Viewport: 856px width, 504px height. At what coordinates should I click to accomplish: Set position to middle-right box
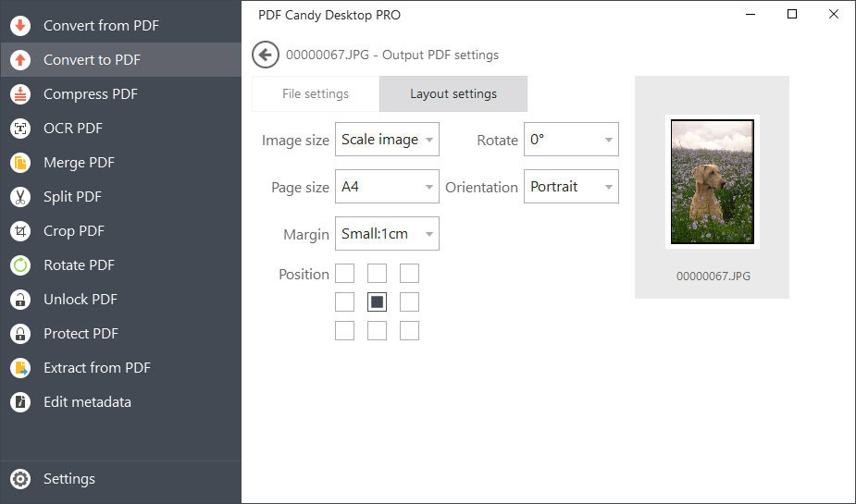point(409,301)
